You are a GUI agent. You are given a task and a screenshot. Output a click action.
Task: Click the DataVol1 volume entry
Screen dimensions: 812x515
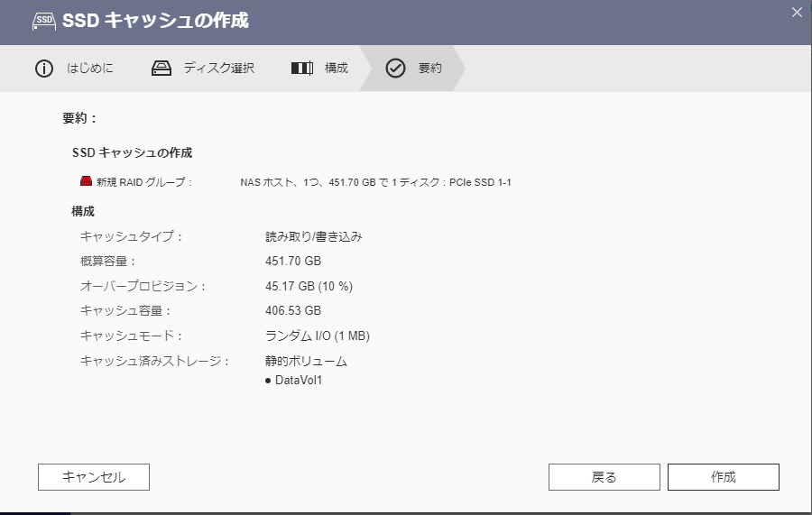coord(298,380)
